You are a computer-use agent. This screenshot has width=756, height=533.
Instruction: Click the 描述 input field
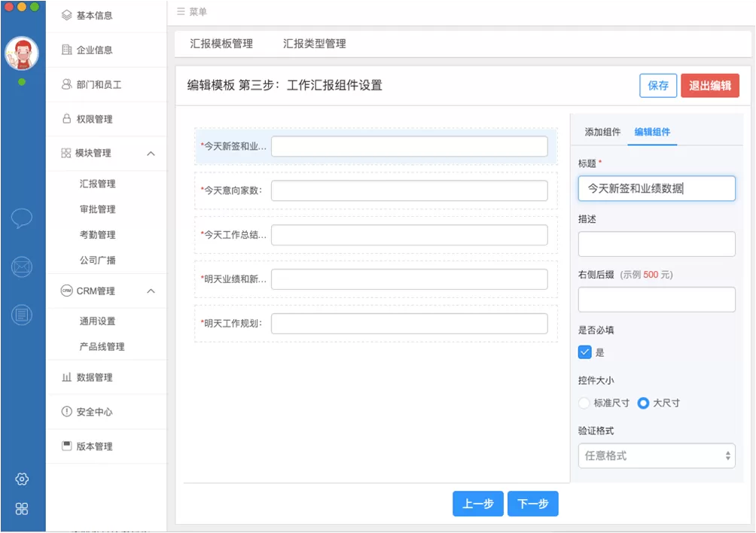656,244
